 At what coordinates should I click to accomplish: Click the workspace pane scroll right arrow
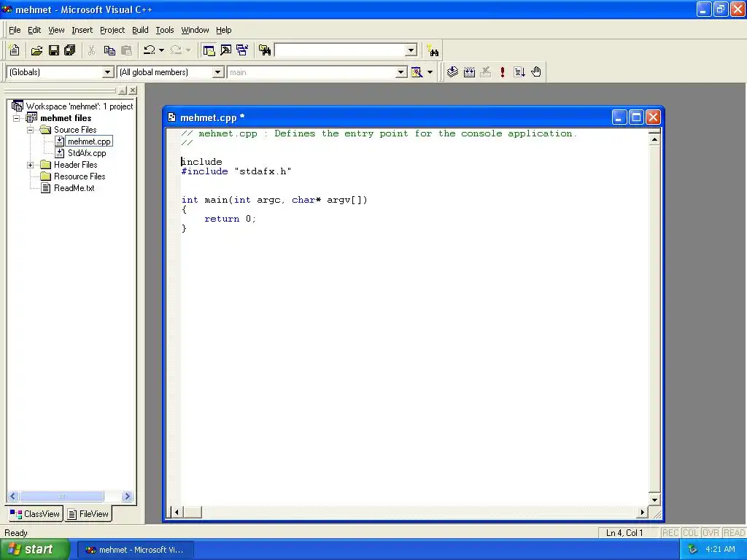(x=127, y=496)
